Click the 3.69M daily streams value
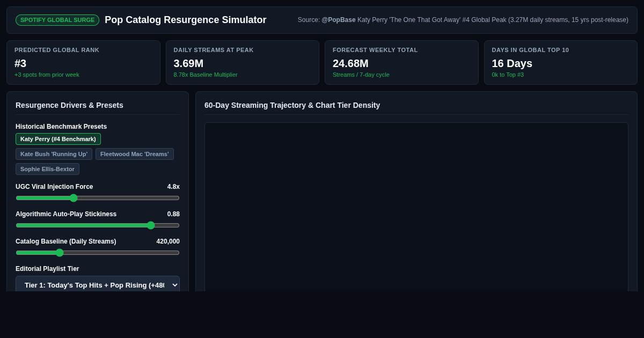 (188, 63)
